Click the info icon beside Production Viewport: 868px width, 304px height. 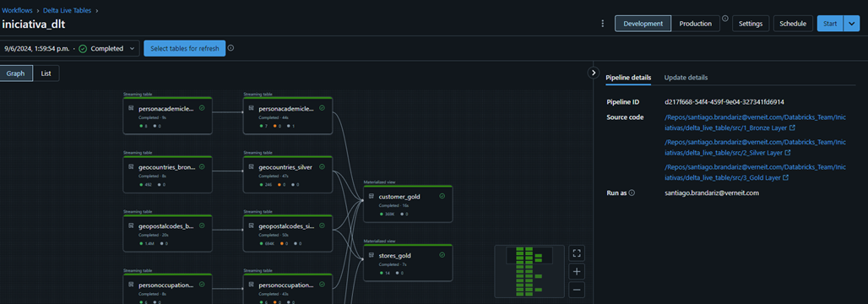coord(725,19)
